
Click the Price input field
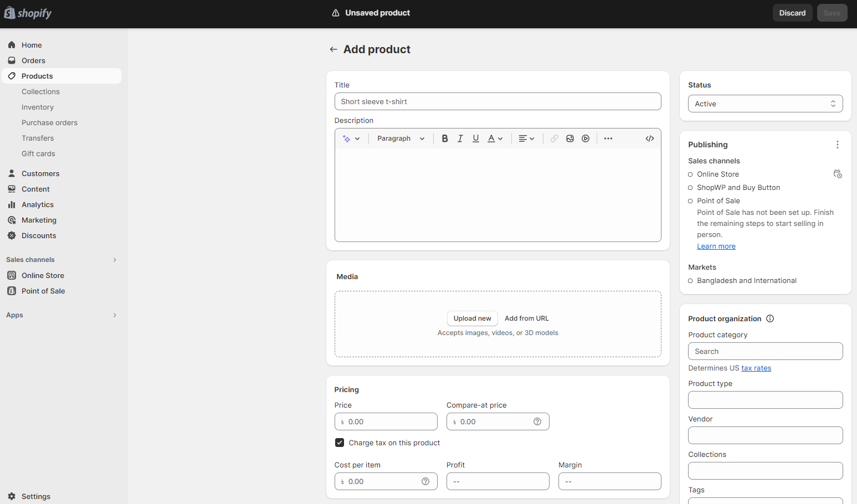386,421
